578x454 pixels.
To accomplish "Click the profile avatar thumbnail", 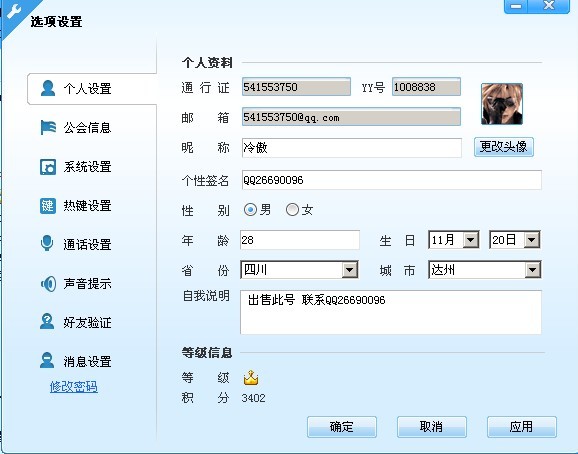I will pos(502,104).
